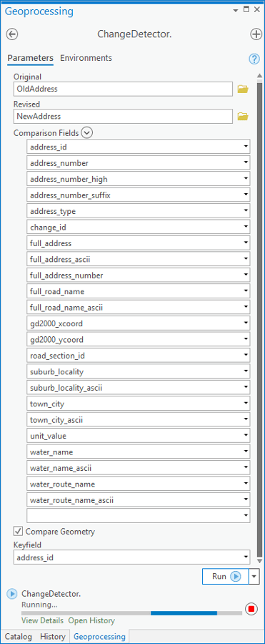Click the Run button
265x644 pixels.
(225, 576)
